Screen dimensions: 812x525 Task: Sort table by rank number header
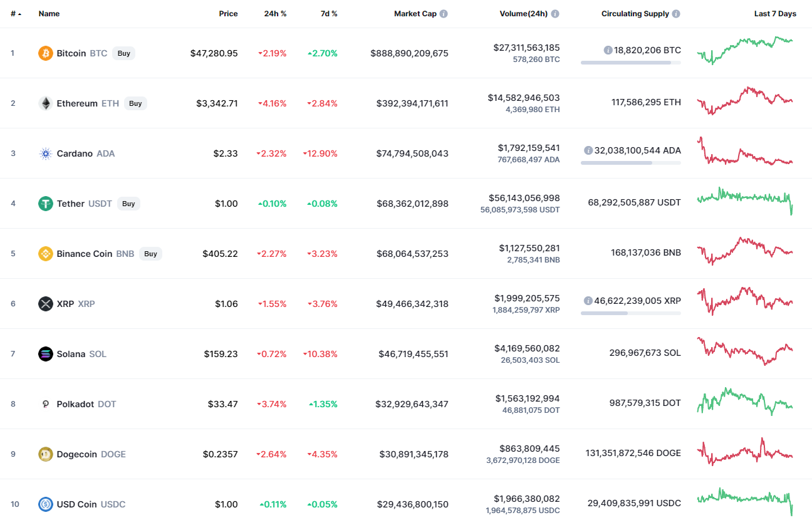coord(16,14)
